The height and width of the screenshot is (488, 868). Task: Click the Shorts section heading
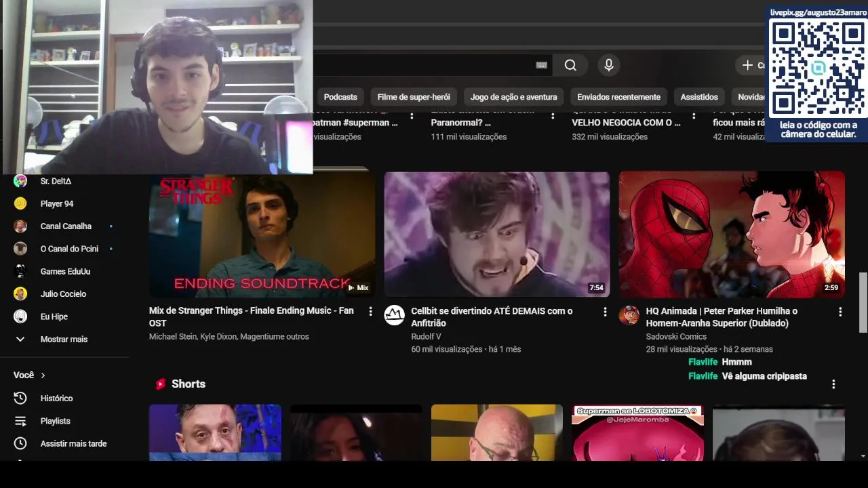pyautogui.click(x=189, y=384)
